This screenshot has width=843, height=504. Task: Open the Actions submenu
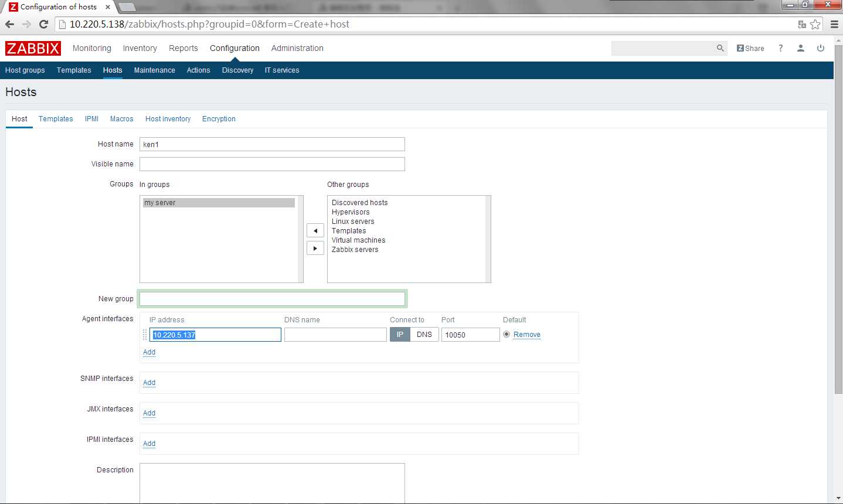pyautogui.click(x=198, y=70)
